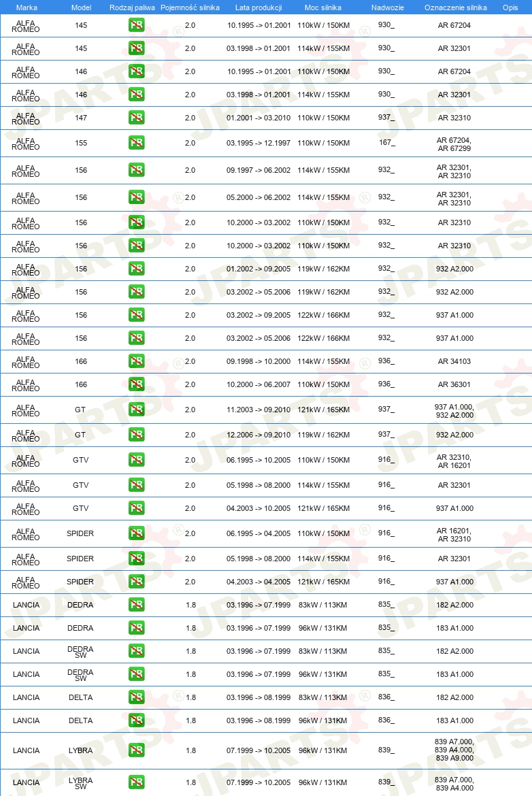Select date cell 10.2000 -> 06.2007
This screenshot has width=532, height=796.
[259, 384]
